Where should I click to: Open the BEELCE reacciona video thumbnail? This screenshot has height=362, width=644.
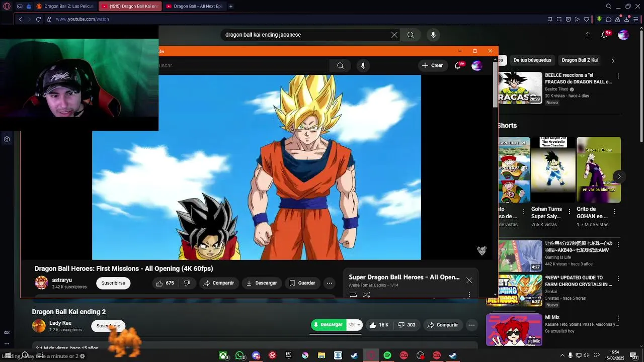[520, 88]
